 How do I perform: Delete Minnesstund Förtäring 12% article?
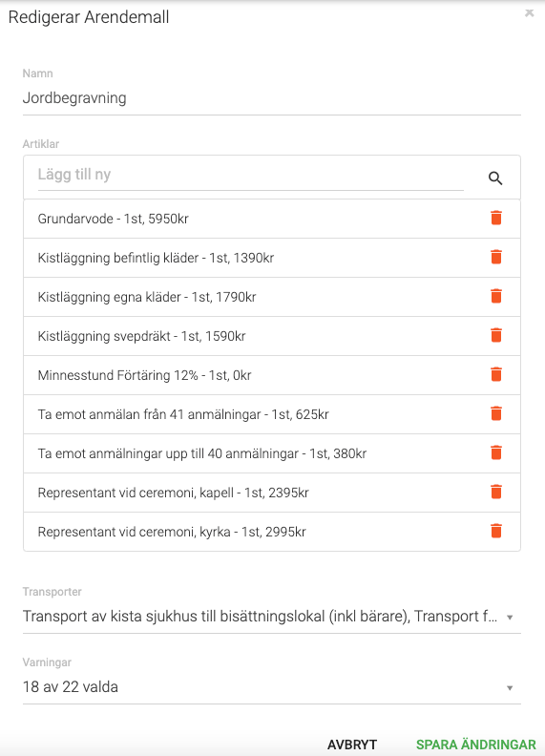(x=495, y=374)
